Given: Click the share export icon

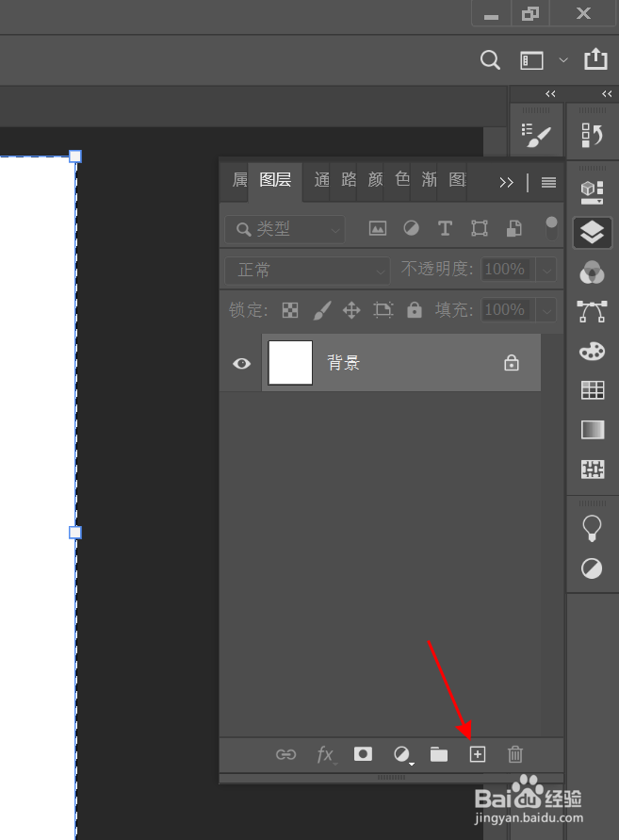Looking at the screenshot, I should [595, 59].
